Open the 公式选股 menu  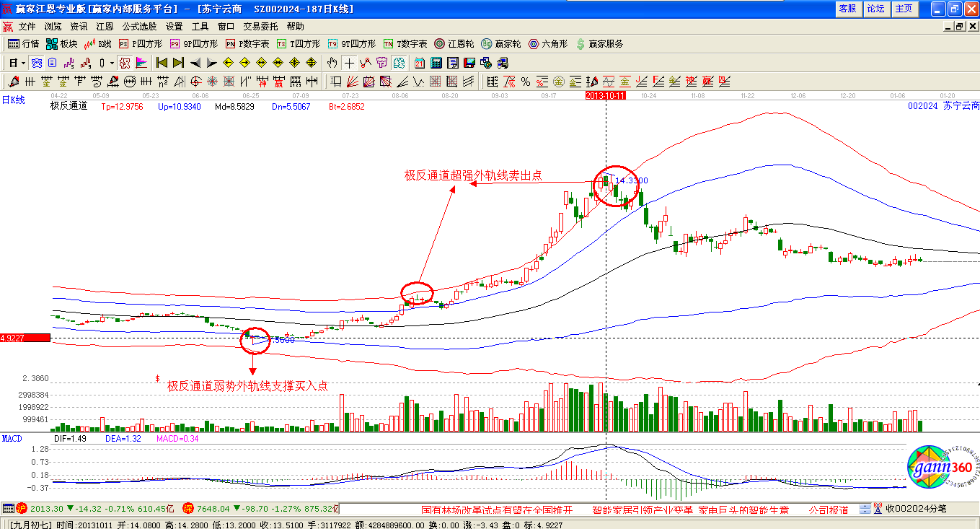[139, 26]
